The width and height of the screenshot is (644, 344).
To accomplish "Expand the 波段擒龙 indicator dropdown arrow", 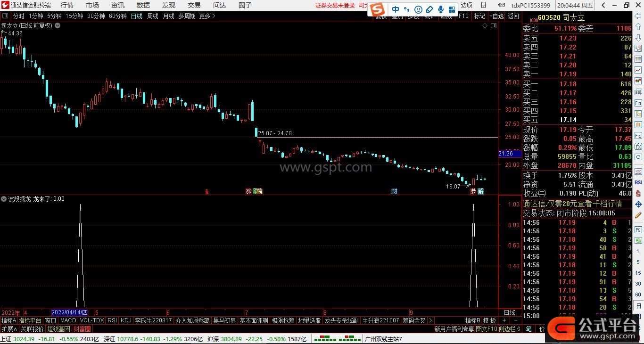I will pos(4,199).
